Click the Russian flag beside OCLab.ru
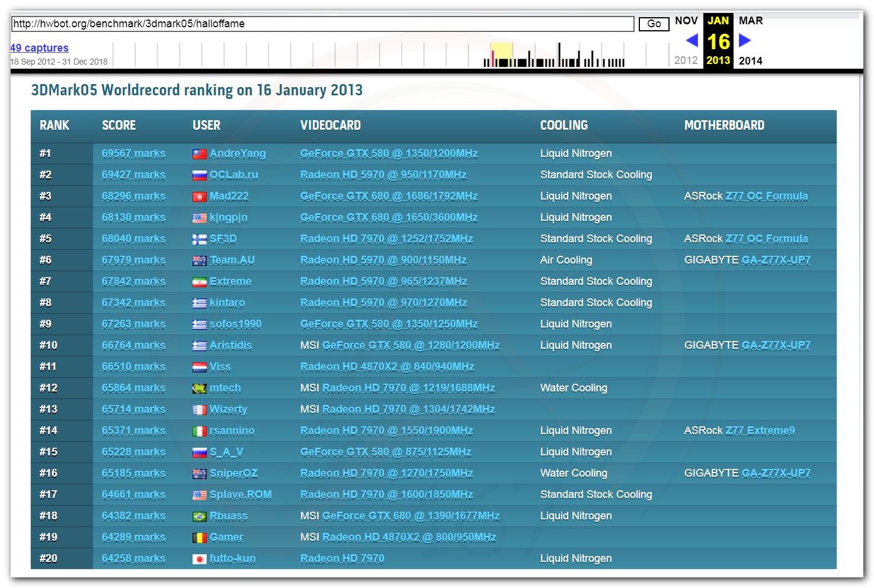This screenshot has height=588, width=874. (x=200, y=175)
